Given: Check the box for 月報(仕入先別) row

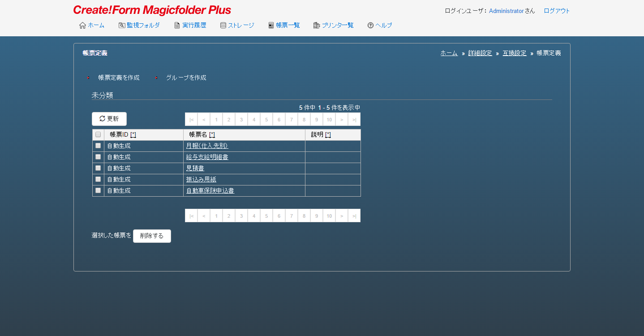Looking at the screenshot, I should coord(98,146).
